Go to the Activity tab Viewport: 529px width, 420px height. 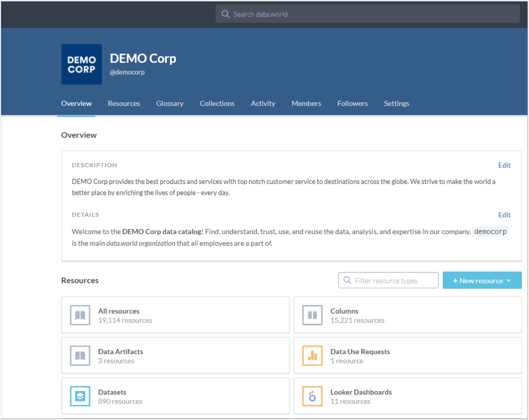[263, 103]
